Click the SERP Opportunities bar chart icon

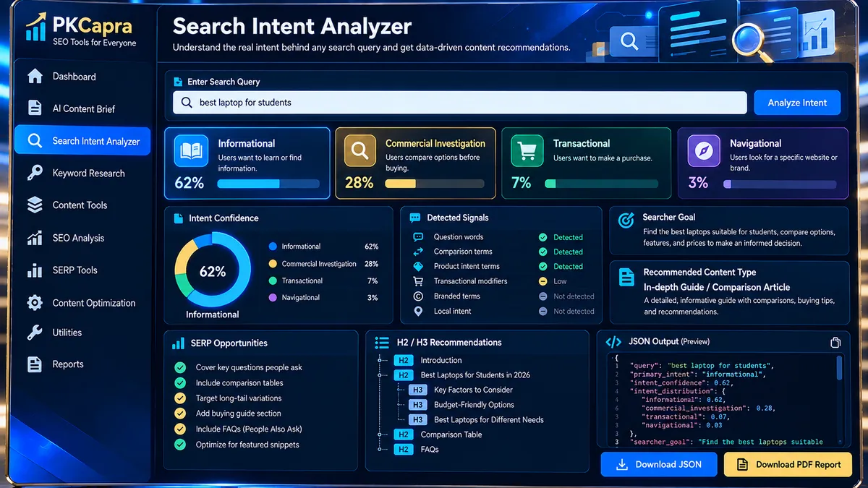coord(178,343)
